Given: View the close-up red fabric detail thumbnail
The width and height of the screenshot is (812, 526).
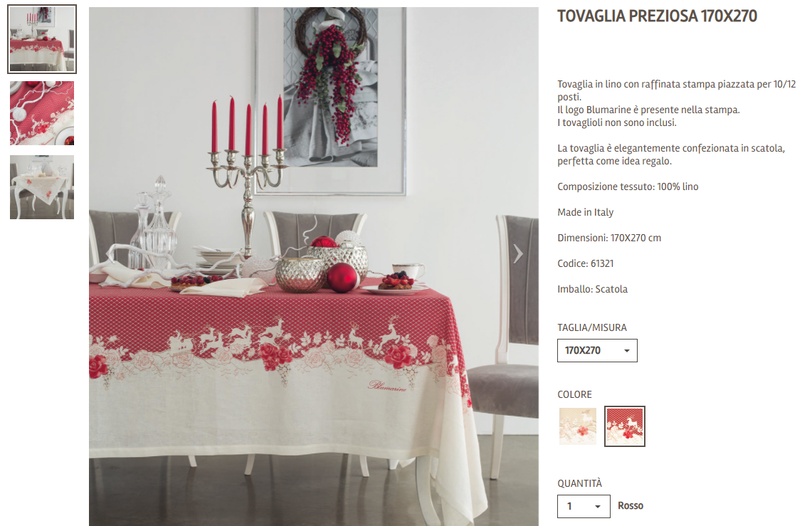Looking at the screenshot, I should (42, 113).
